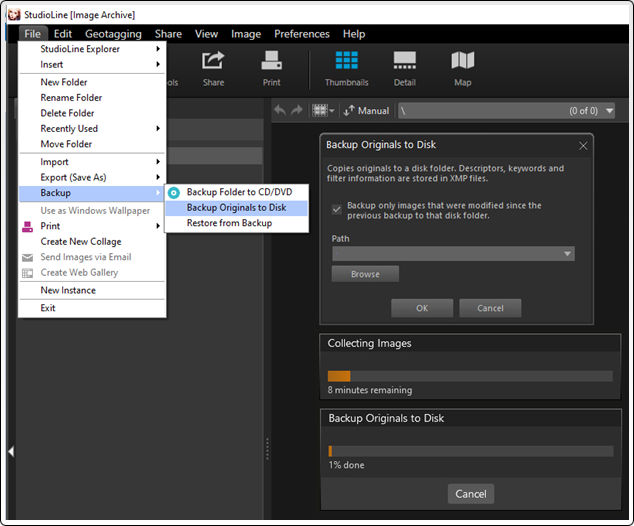634x526 pixels.
Task: Confirm backup with the OK button
Action: tap(421, 308)
